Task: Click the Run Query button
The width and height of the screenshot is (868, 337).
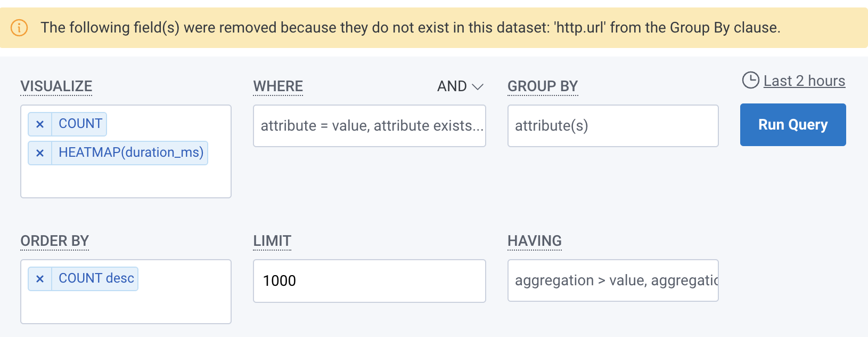Action: (792, 124)
